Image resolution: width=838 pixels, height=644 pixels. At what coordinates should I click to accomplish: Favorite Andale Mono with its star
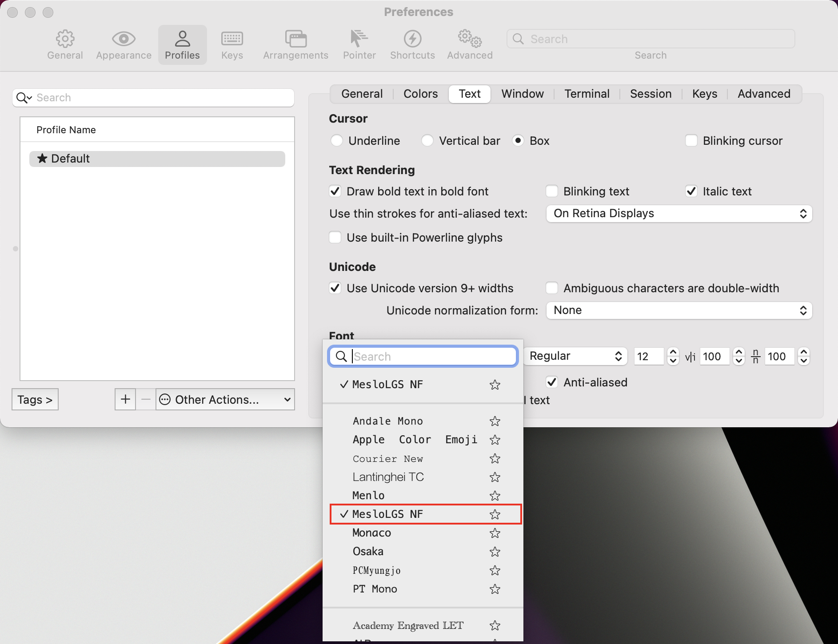(495, 421)
